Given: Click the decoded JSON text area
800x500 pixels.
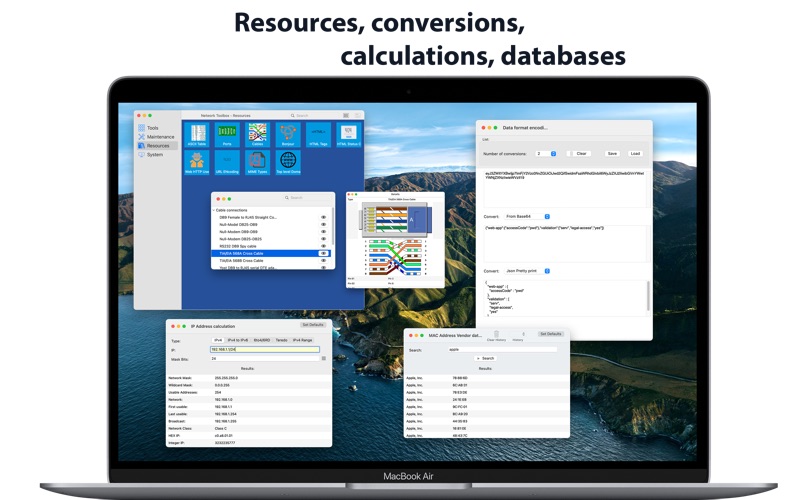Looking at the screenshot, I should click(x=565, y=243).
